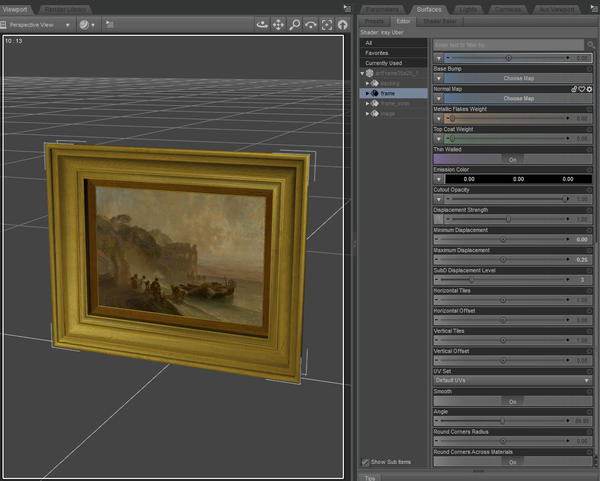Click the property filter text field
600x481 pixels.
pos(509,45)
